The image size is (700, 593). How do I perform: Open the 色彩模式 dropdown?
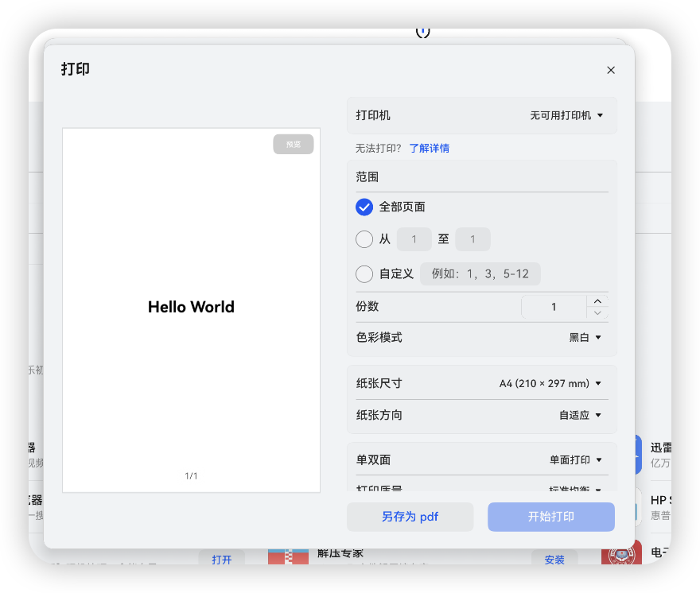pyautogui.click(x=585, y=337)
